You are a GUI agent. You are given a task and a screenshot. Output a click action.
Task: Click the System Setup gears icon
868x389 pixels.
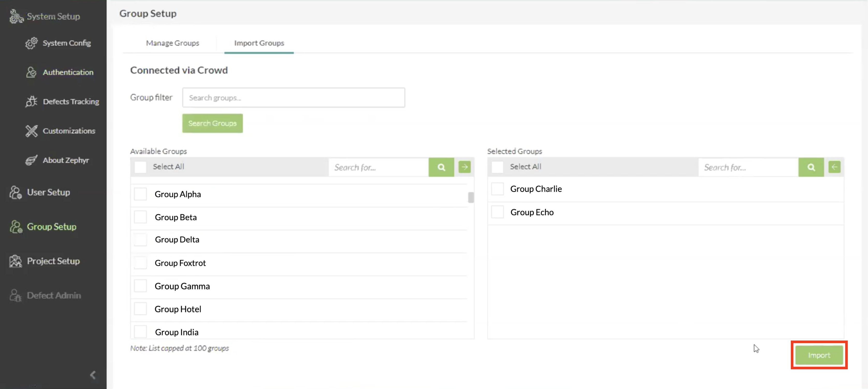coord(16,16)
